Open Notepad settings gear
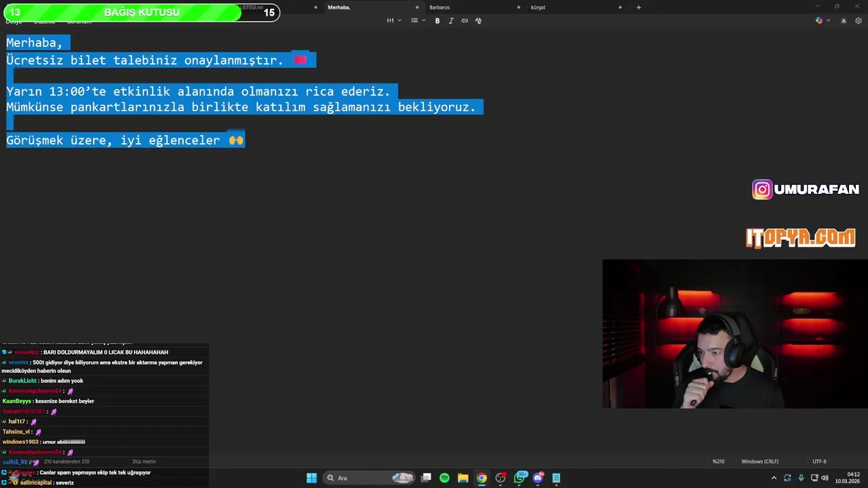Screen dimensions: 868x488 (x=859, y=20)
